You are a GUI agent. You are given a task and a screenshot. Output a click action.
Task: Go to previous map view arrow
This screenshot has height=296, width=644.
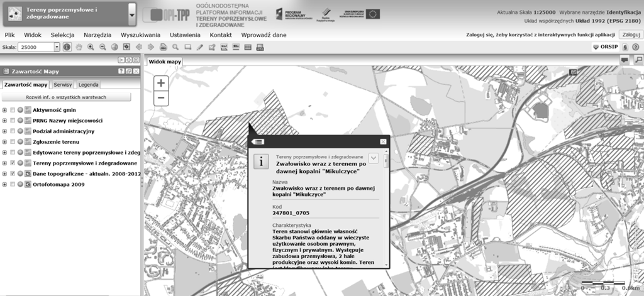tap(139, 47)
